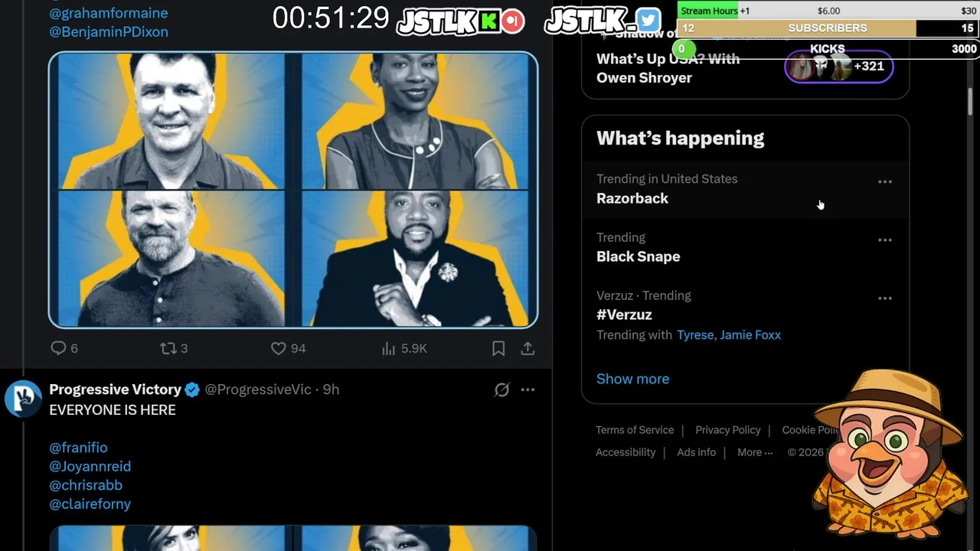Image resolution: width=980 pixels, height=551 pixels.
Task: Click the Progressive Victory display name
Action: pyautogui.click(x=115, y=390)
